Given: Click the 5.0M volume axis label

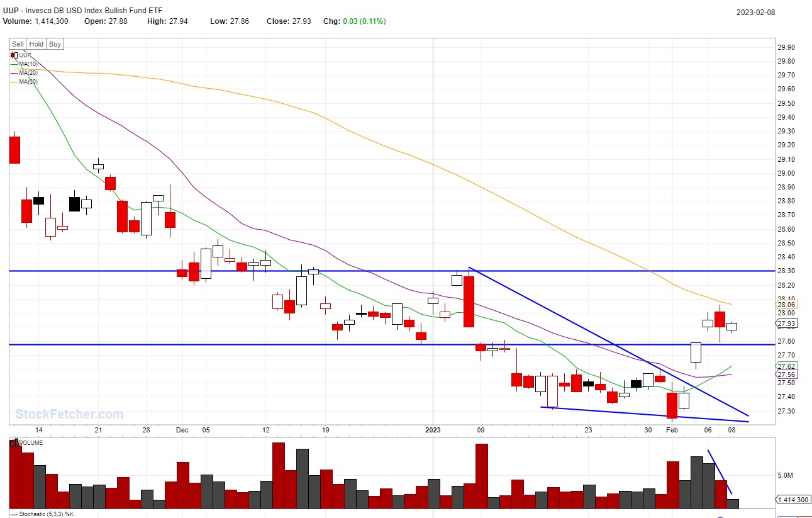Looking at the screenshot, I should (786, 476).
